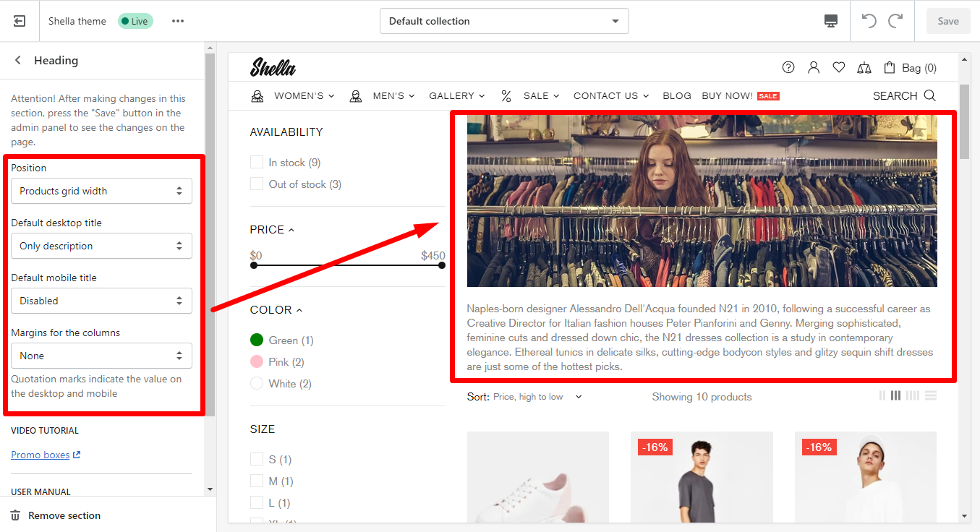Image resolution: width=980 pixels, height=532 pixels.
Task: Expand the Default collection page selector
Action: click(504, 21)
